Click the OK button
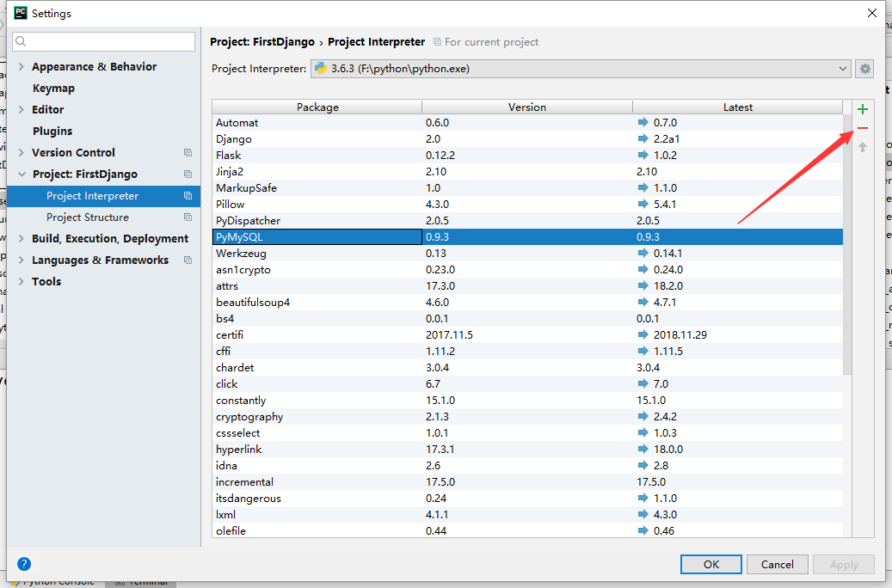The width and height of the screenshot is (892, 588). 711,564
